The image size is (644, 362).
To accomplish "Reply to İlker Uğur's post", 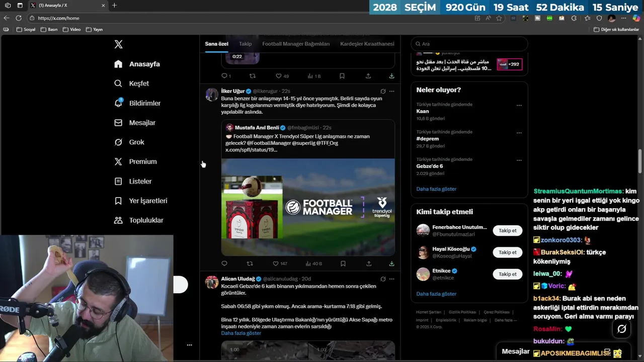I will click(224, 263).
